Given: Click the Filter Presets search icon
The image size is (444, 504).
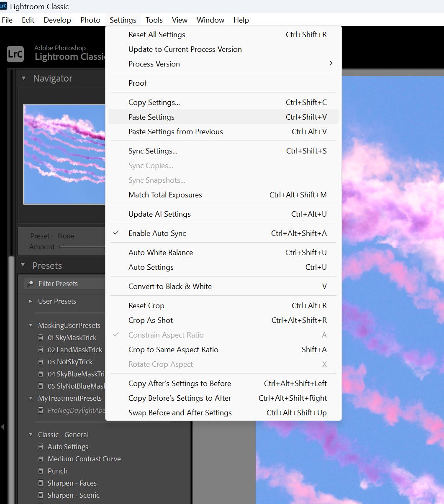Looking at the screenshot, I should pos(31,284).
